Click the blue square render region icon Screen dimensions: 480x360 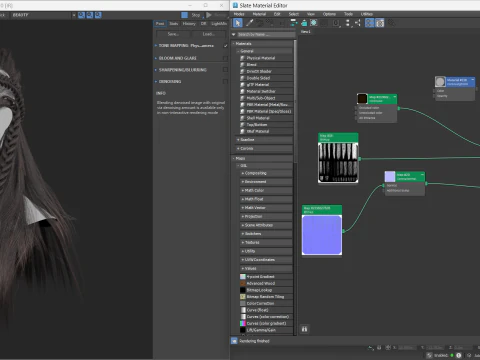(184, 15)
